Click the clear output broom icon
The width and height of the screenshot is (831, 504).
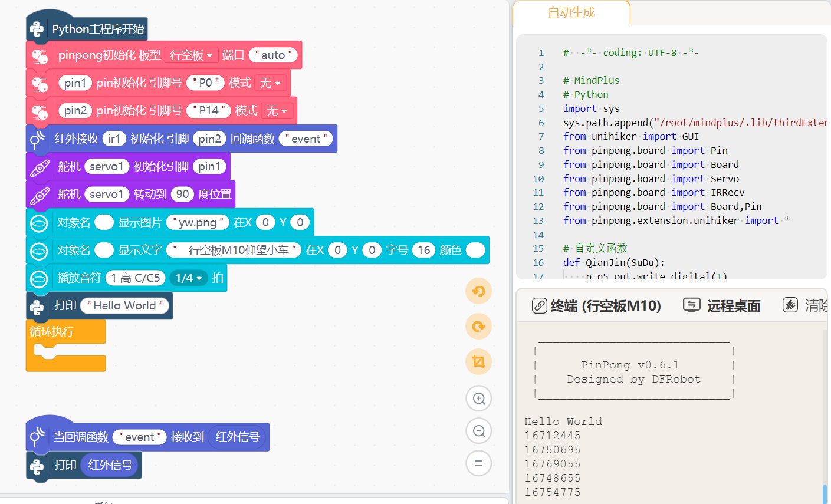[x=790, y=305]
